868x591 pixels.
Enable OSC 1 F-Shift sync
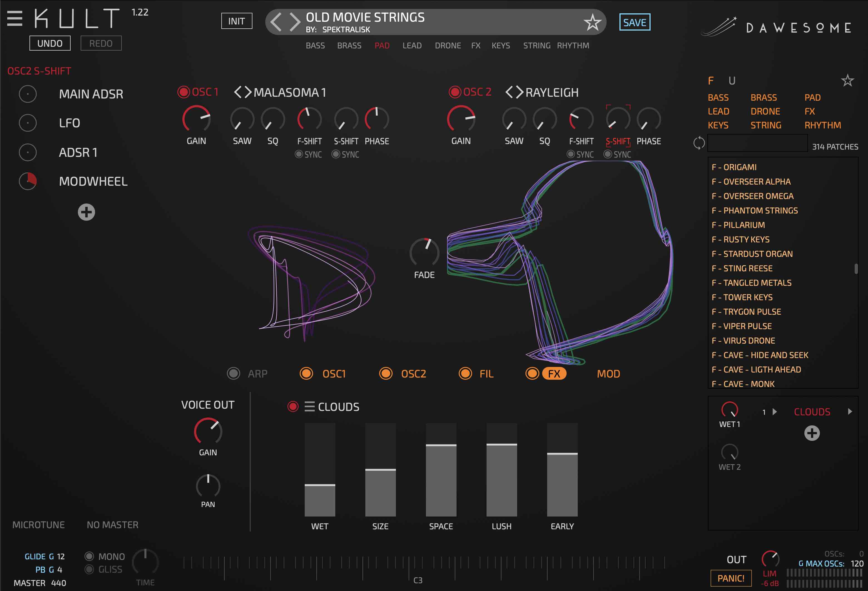pos(298,154)
